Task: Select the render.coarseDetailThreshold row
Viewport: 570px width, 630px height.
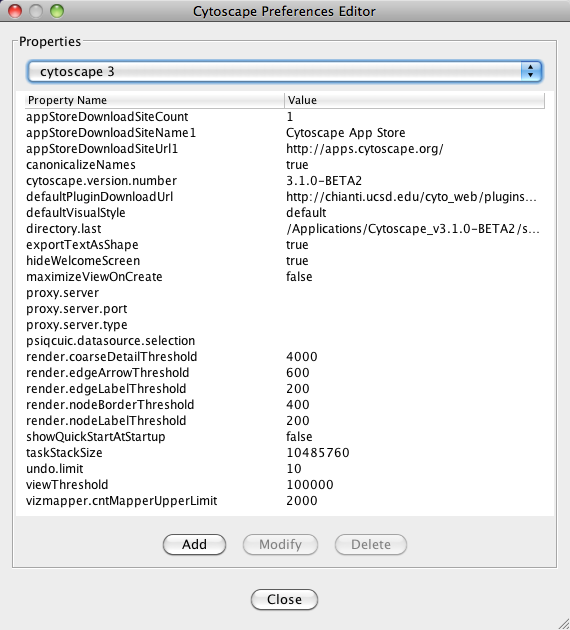Action: pos(284,356)
